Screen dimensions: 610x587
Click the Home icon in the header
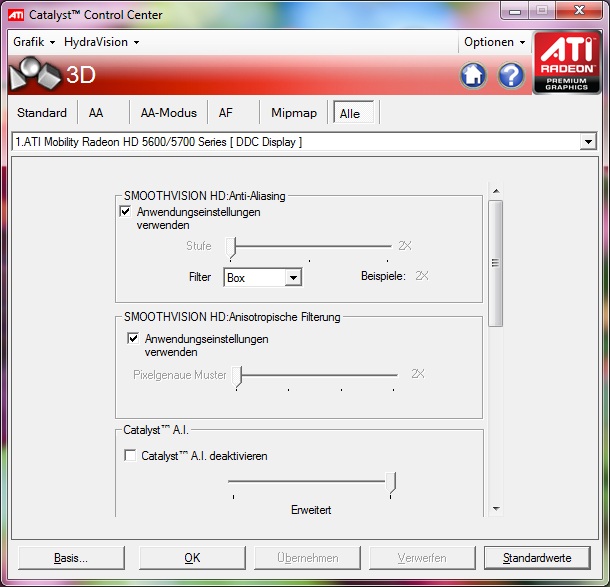point(473,75)
